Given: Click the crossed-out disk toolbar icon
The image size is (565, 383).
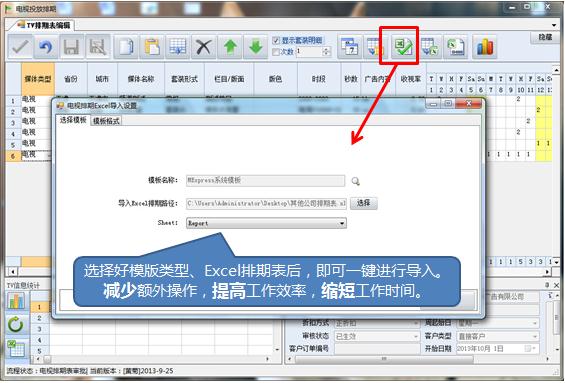Looking at the screenshot, I should pos(98,47).
